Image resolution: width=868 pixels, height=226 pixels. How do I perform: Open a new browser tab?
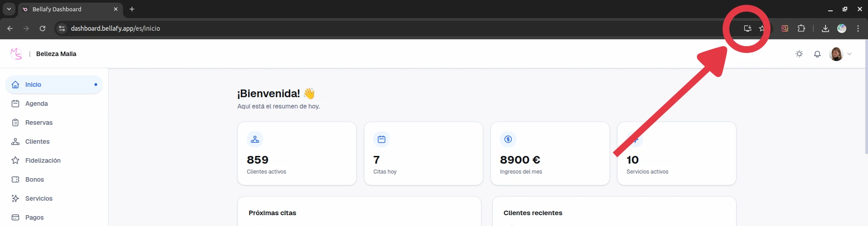point(132,9)
